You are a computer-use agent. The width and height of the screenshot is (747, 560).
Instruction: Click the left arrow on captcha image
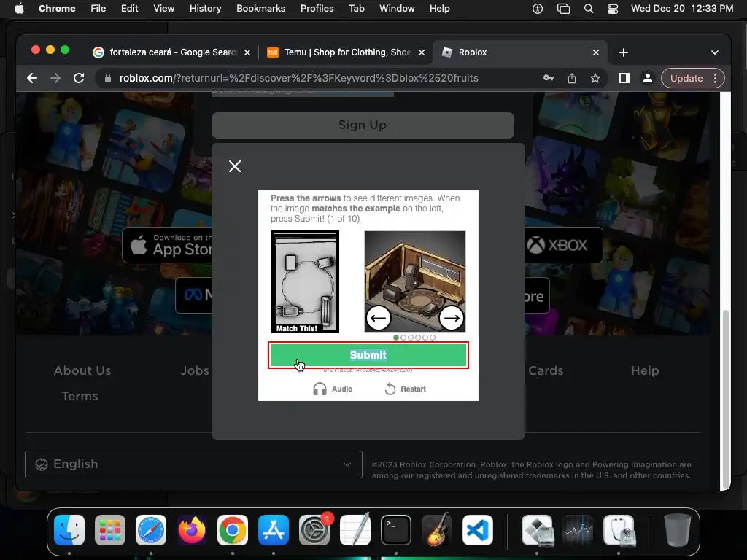379,318
